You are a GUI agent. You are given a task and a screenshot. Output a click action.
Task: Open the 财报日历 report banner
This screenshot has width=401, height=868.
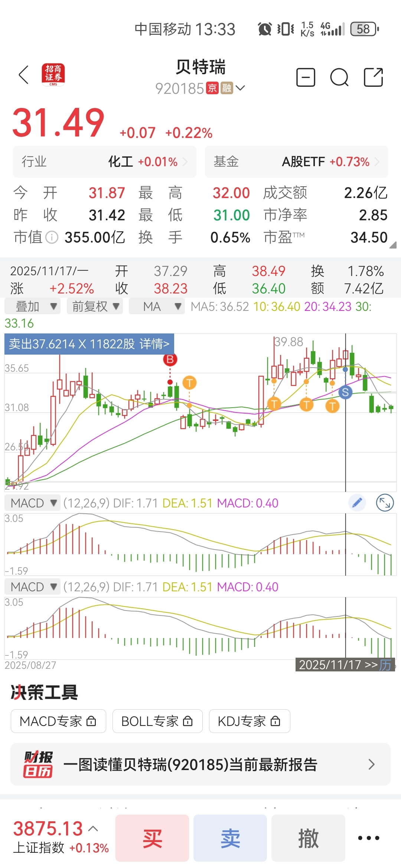click(200, 764)
